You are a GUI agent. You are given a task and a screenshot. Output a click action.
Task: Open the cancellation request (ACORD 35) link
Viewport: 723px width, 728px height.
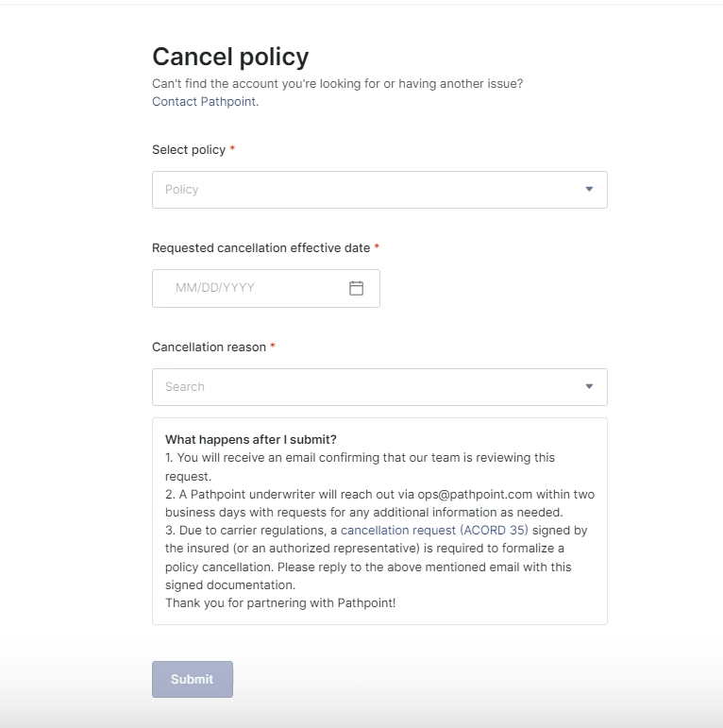[x=434, y=531]
